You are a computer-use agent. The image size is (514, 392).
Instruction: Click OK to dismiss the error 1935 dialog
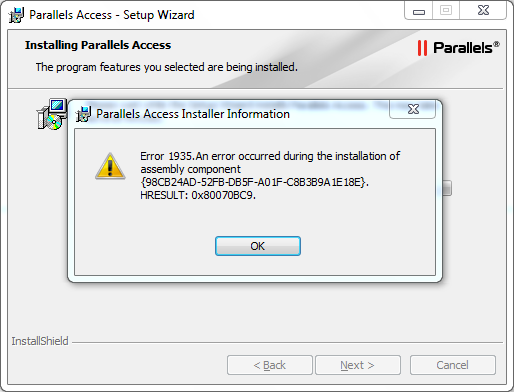pos(258,246)
